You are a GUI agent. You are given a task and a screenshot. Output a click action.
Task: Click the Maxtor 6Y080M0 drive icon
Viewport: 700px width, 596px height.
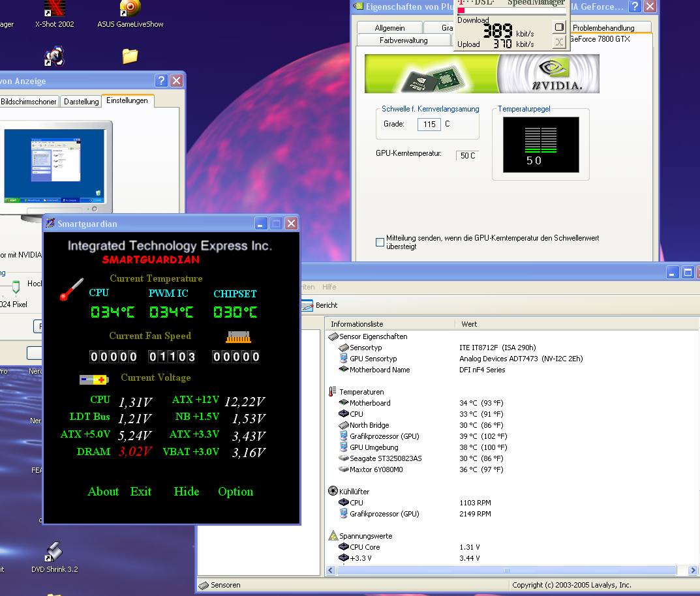coord(343,469)
